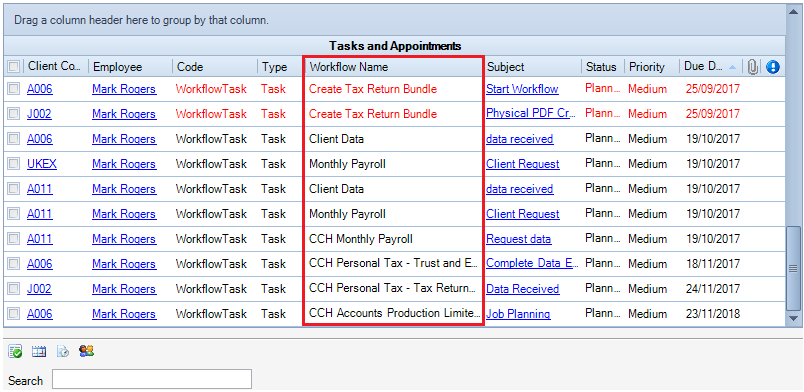Open the Start Workflow subject link
Screen dimensions: 804x392
point(522,89)
